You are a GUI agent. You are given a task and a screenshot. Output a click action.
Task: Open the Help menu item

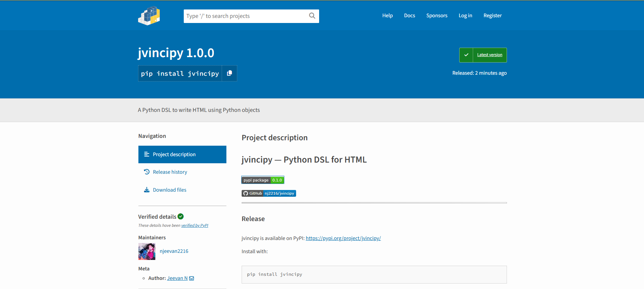point(387,16)
